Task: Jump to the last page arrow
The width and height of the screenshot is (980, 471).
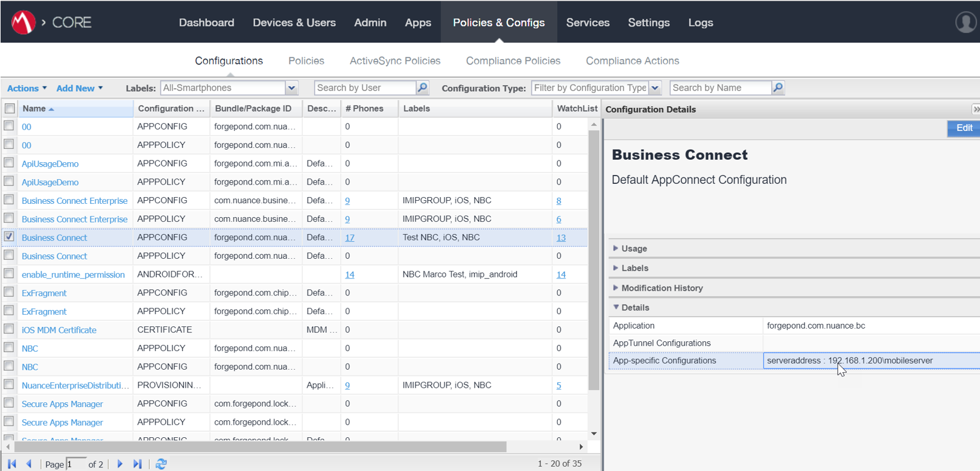Action: click(138, 464)
